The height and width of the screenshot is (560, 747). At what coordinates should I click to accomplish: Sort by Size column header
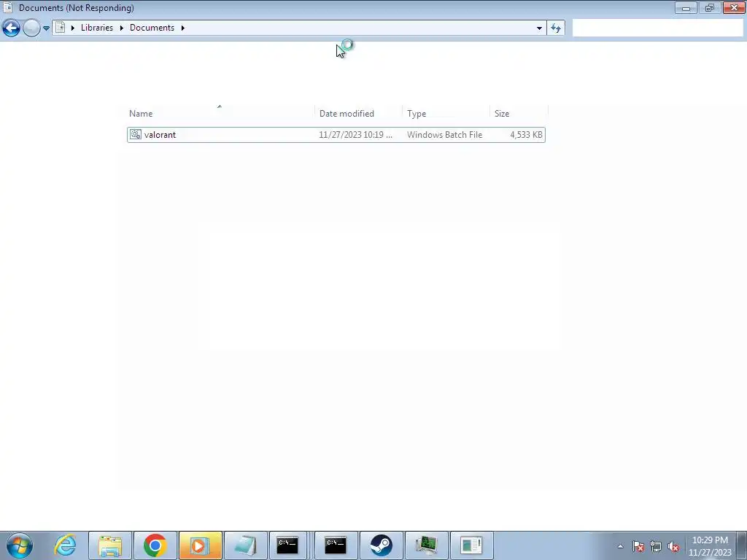[502, 113]
